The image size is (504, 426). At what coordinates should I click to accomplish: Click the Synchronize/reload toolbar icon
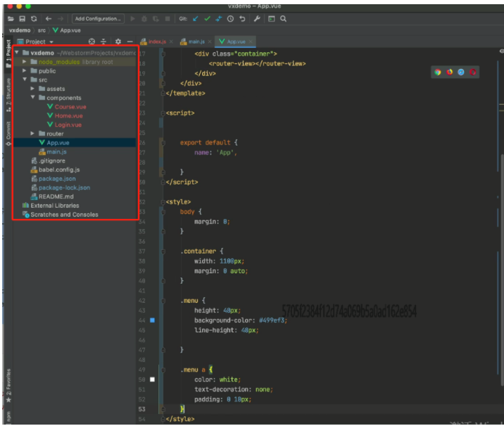tap(34, 18)
